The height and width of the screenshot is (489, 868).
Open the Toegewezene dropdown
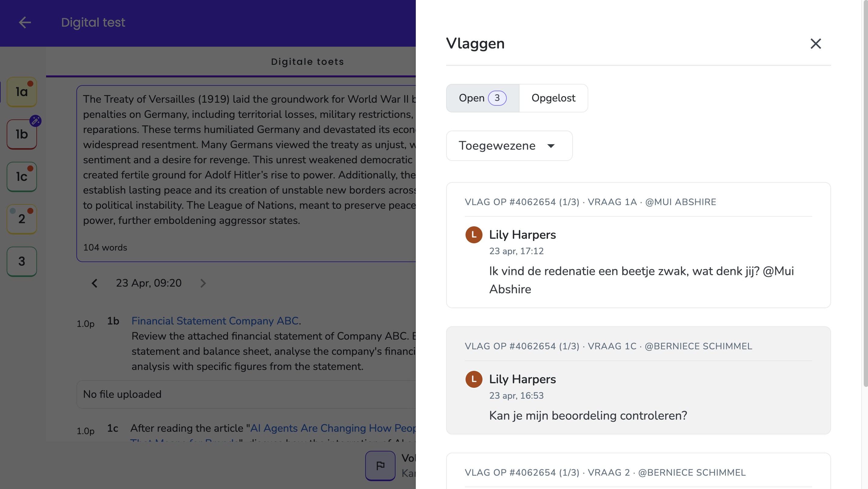tap(509, 146)
